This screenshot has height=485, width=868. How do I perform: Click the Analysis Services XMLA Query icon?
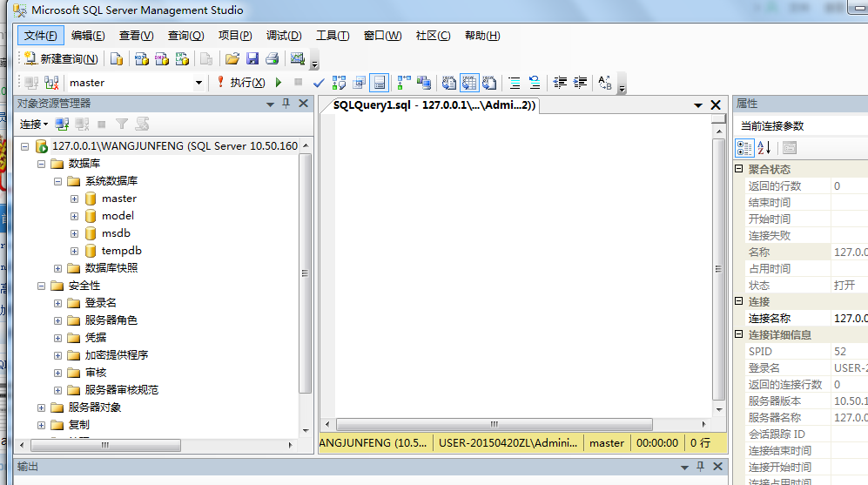[182, 58]
